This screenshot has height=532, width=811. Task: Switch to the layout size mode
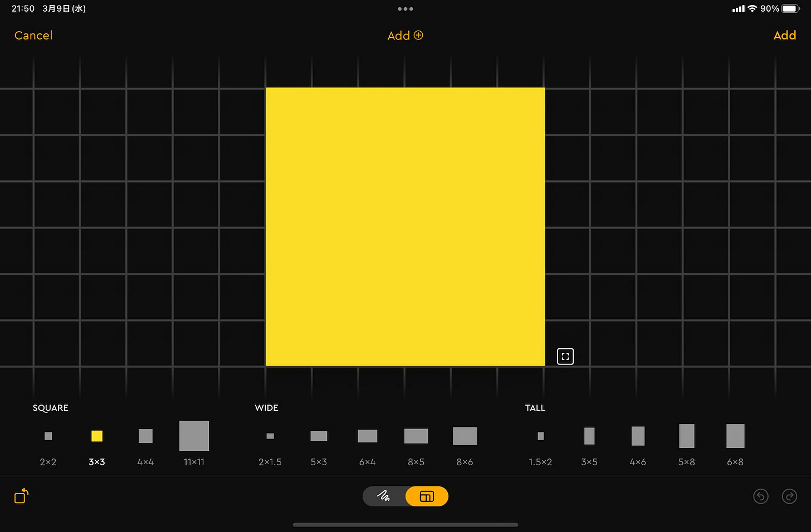[x=427, y=496]
